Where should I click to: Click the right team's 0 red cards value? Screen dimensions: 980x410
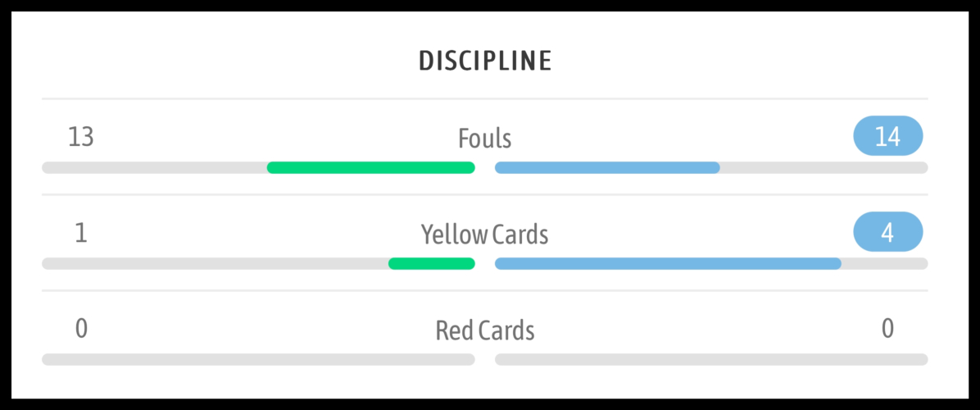[887, 329]
